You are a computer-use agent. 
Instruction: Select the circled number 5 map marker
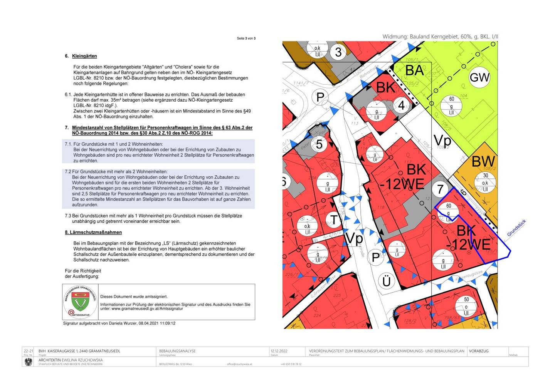point(319,144)
